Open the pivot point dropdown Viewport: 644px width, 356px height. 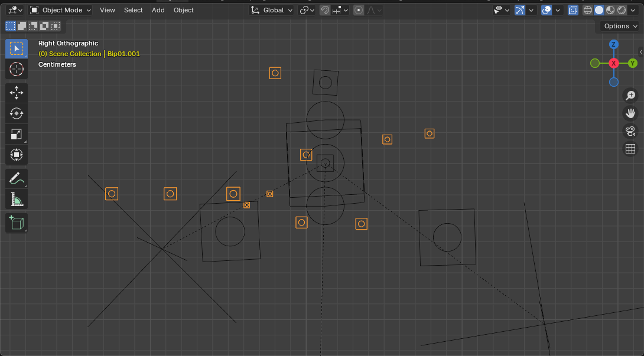[x=307, y=10]
